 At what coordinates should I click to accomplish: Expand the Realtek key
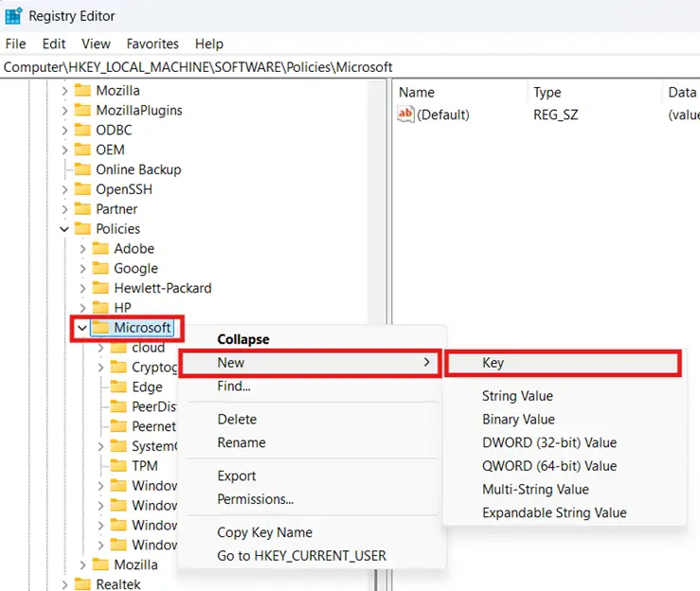point(64,584)
